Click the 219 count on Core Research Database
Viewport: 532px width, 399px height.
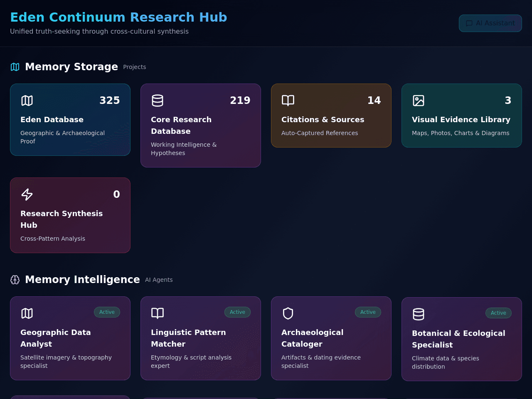coord(240,101)
